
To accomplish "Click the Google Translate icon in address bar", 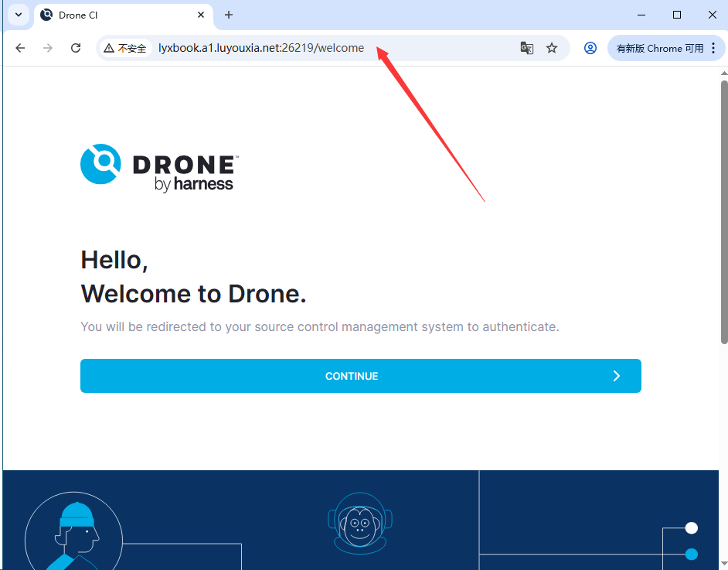I will [526, 48].
